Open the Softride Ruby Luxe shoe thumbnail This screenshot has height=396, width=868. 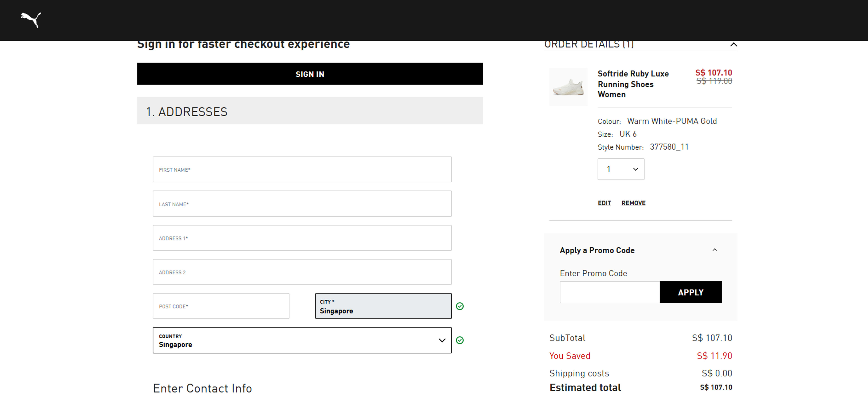[568, 87]
